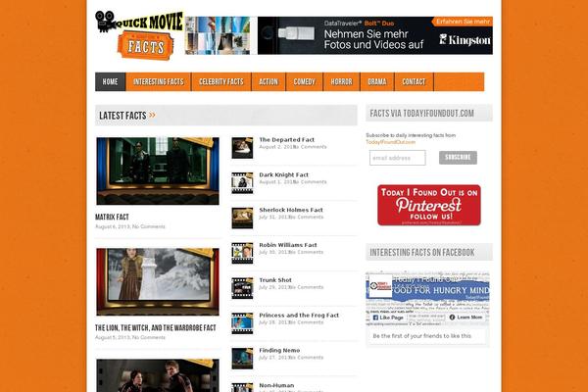
Task: Click the Finding Nemo thumbnail
Action: tap(242, 359)
